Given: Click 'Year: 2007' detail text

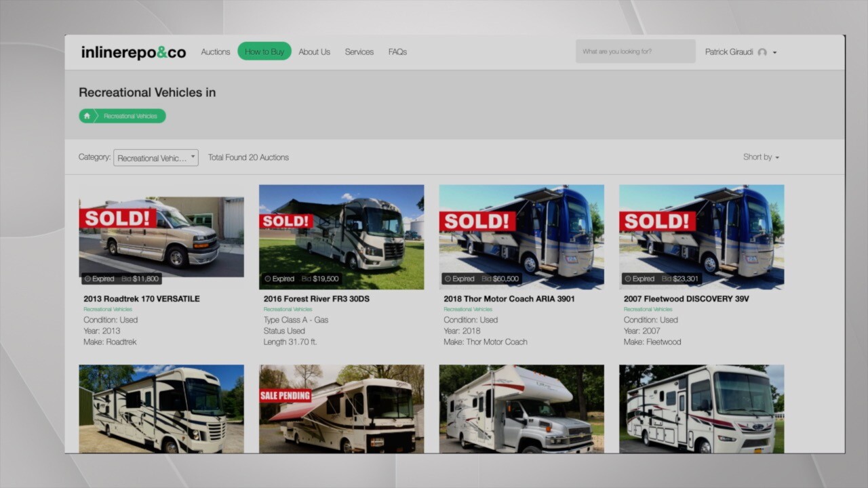Looking at the screenshot, I should (x=642, y=331).
